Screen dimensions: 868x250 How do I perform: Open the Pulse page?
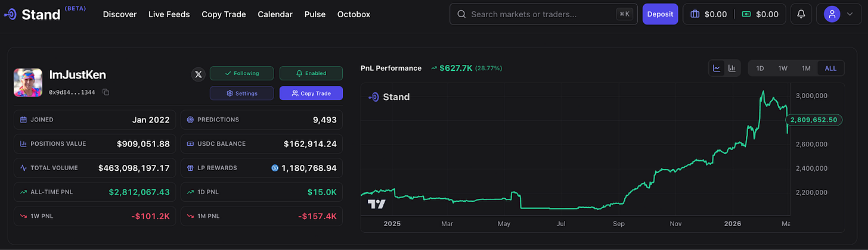tap(315, 14)
